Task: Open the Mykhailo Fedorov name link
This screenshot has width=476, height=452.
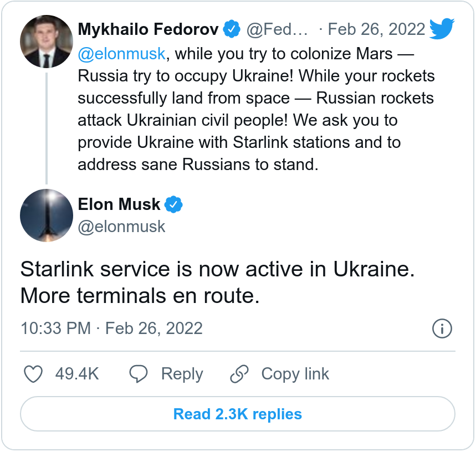Action: pyautogui.click(x=148, y=29)
